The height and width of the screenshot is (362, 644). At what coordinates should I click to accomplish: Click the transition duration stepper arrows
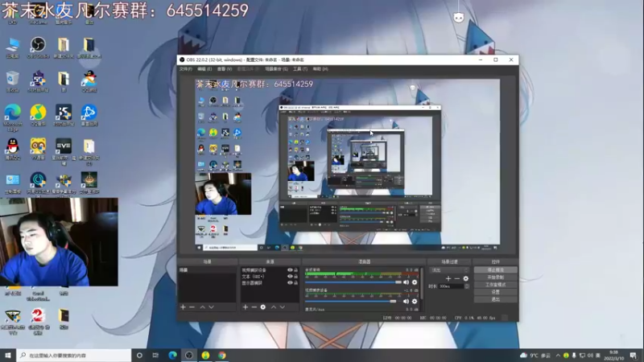(467, 286)
